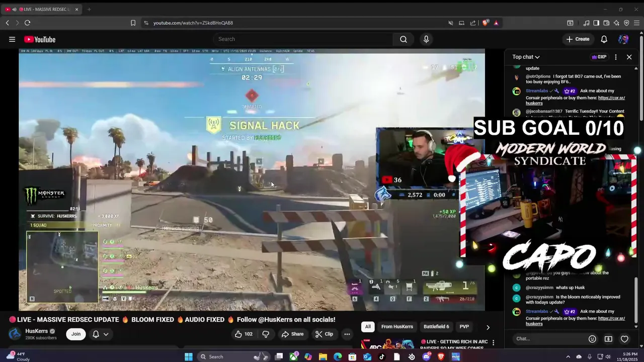Open Windows Start menu
644x362 pixels.
189,357
